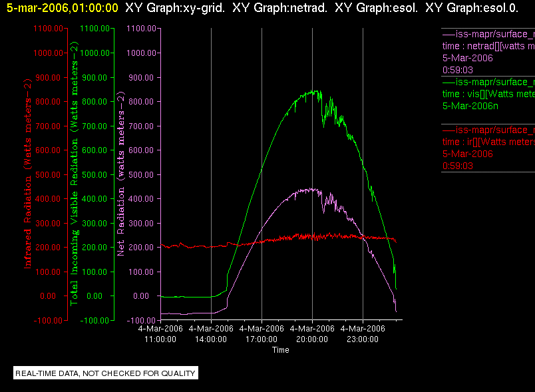Click the 'time : netrad[]' legend line
The image size is (535, 392).
point(488,46)
